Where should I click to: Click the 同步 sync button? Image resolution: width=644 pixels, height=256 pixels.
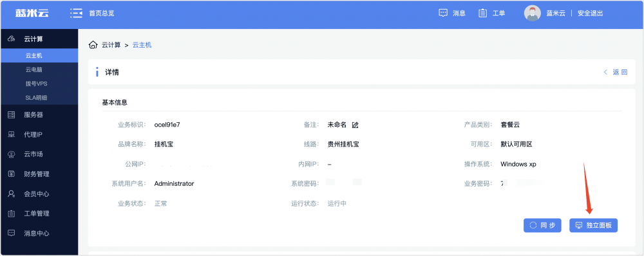(542, 225)
